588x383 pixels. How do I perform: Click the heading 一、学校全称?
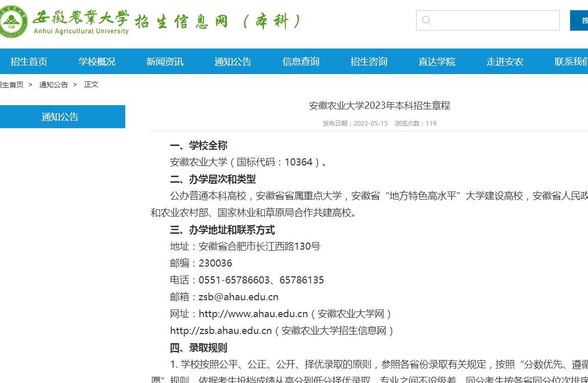point(199,145)
